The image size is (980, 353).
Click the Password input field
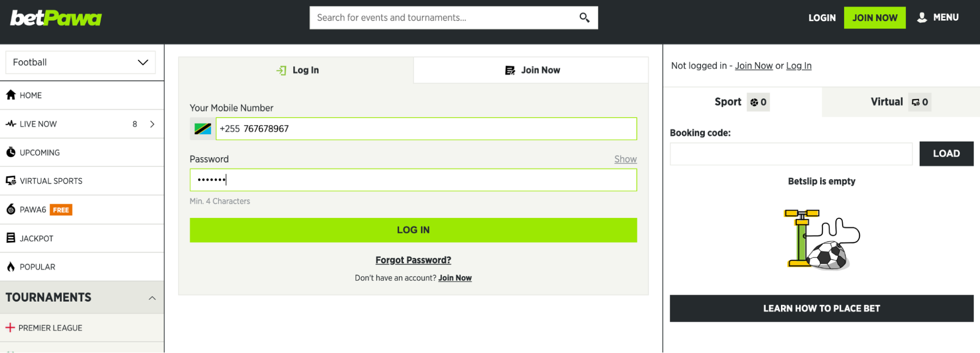413,180
